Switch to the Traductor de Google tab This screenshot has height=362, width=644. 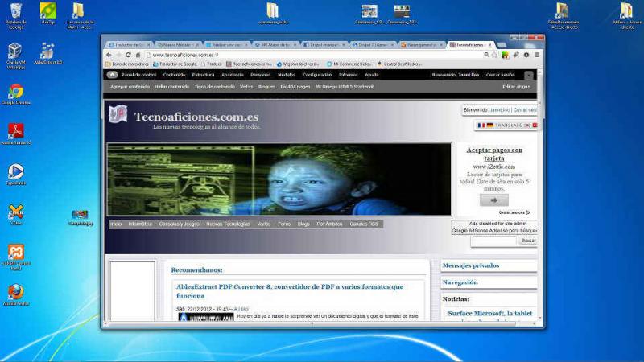[129, 45]
